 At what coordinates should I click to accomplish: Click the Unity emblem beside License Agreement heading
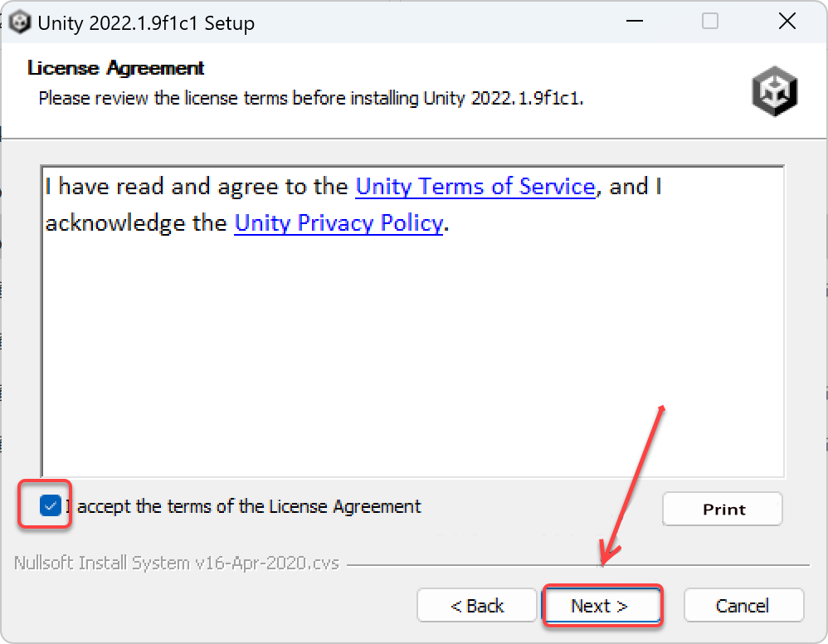(774, 91)
